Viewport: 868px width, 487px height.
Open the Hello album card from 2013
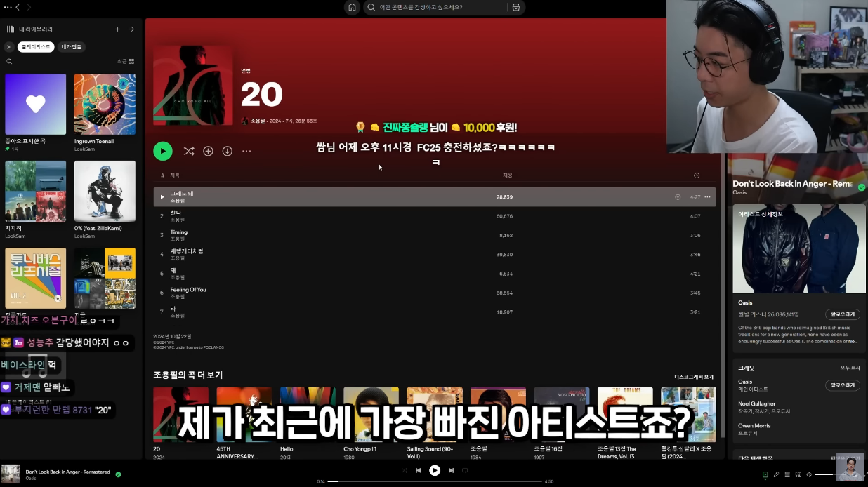pyautogui.click(x=308, y=422)
